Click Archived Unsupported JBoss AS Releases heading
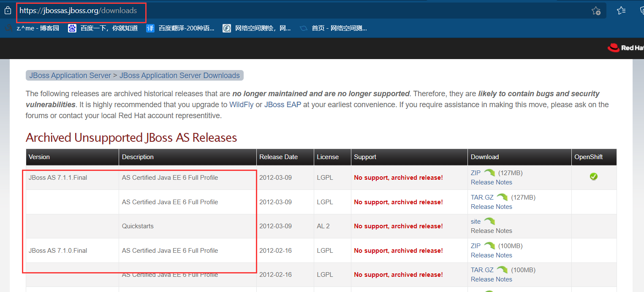Viewport: 644px width, 292px height. coord(131,138)
